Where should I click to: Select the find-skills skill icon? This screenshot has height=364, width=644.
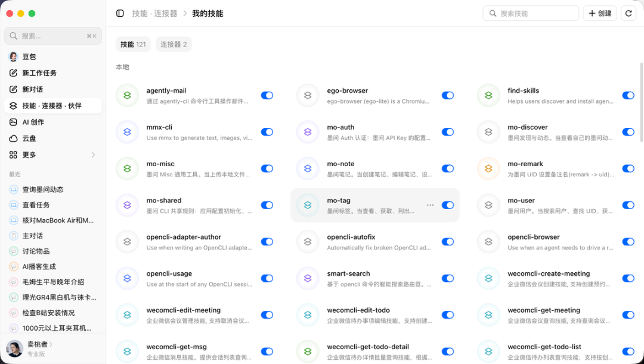[x=488, y=95]
